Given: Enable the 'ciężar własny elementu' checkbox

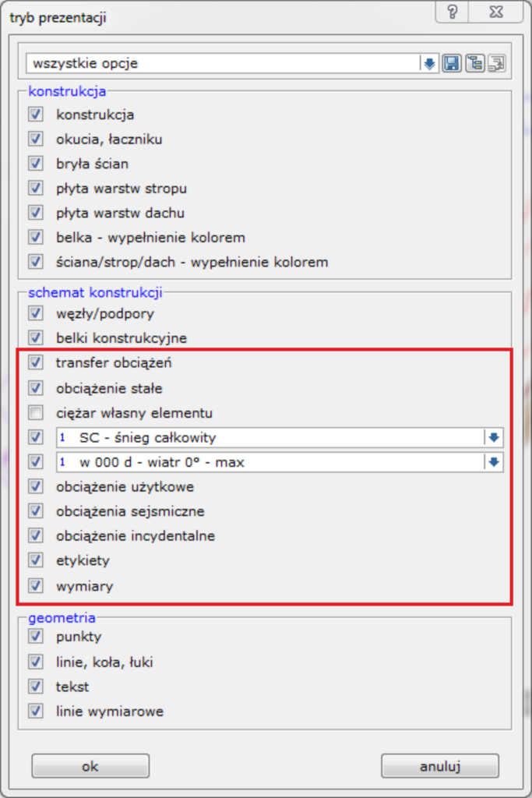Looking at the screenshot, I should pos(35,412).
